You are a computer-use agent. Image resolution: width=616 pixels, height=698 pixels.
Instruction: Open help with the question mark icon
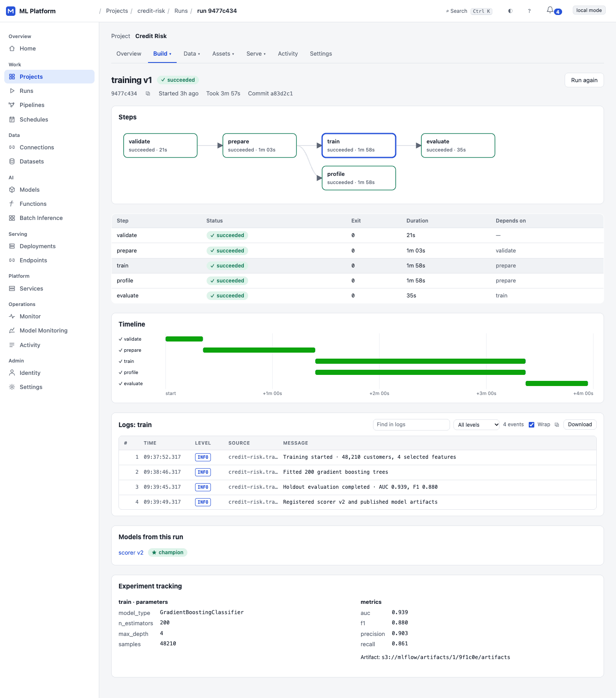(529, 11)
